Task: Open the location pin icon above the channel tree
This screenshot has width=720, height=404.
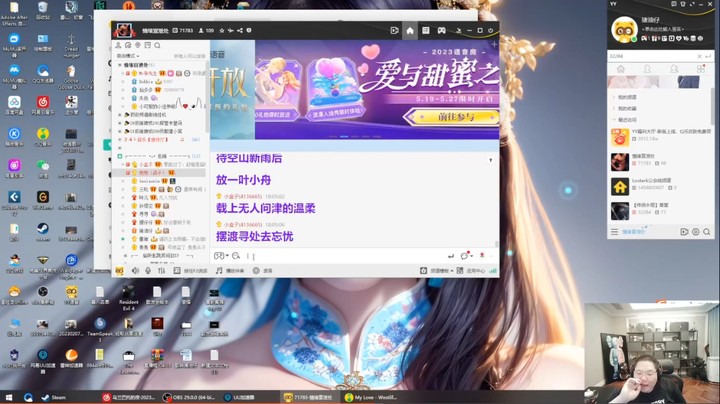Action: point(138,45)
